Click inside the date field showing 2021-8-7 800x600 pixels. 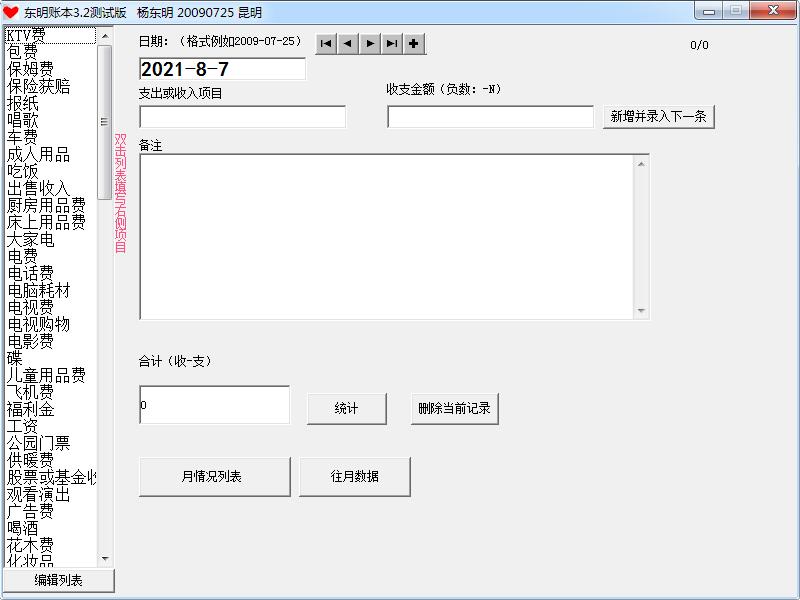click(x=221, y=69)
